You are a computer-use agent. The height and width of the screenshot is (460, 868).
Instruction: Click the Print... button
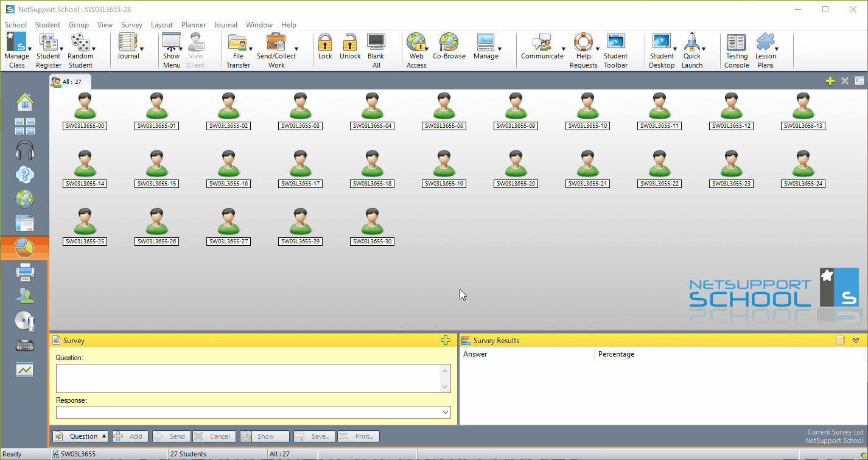pos(359,436)
